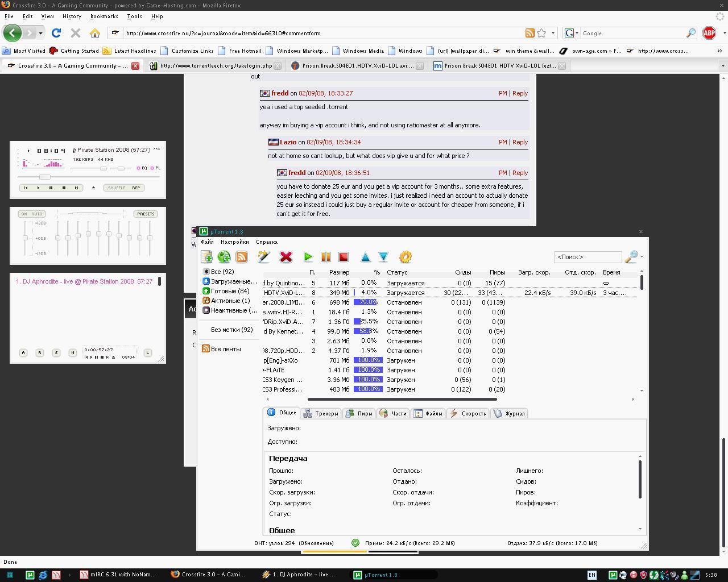Subscribe via the RSS icon in address bar
728x582 pixels.
pyautogui.click(x=530, y=33)
